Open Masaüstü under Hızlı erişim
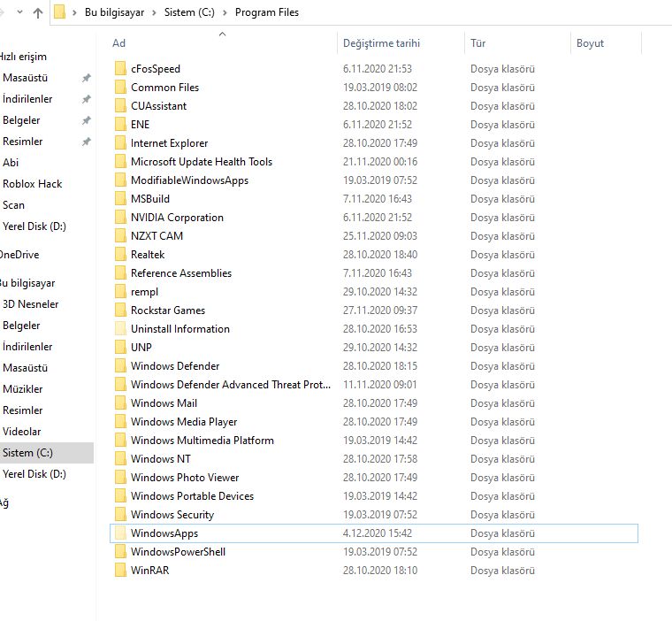 coord(25,78)
